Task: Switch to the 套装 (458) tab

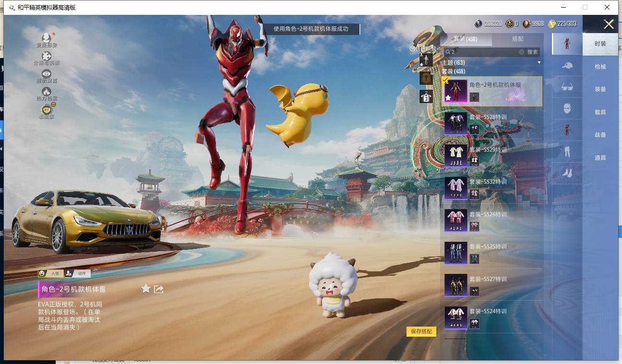Action: tap(466, 39)
